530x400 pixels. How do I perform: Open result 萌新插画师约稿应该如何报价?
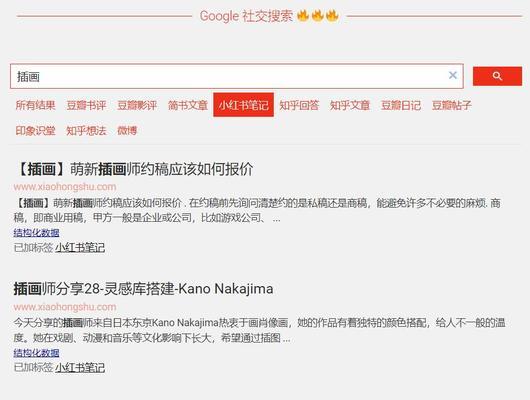point(134,169)
